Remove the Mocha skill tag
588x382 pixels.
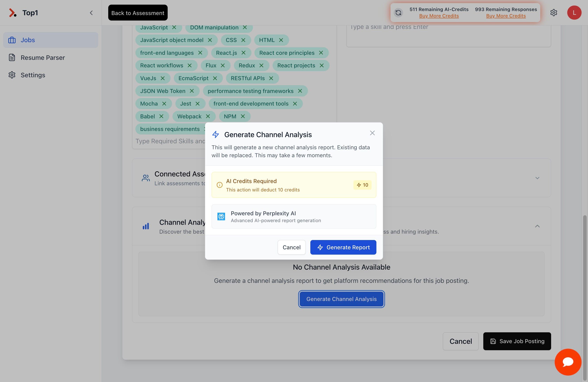pyautogui.click(x=165, y=104)
